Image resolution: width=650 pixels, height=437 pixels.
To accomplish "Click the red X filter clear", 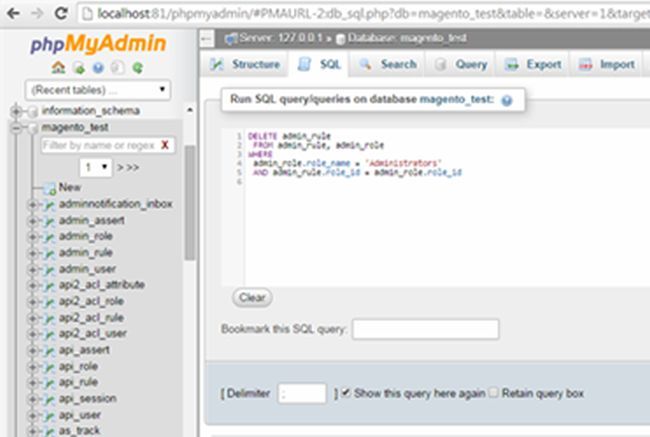I will (165, 145).
